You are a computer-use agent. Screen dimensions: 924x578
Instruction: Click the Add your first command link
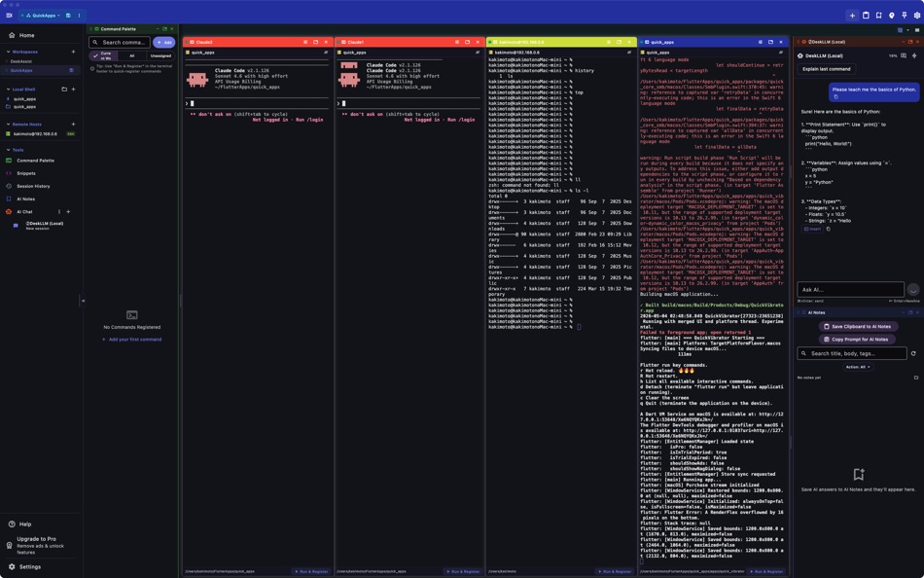point(132,340)
